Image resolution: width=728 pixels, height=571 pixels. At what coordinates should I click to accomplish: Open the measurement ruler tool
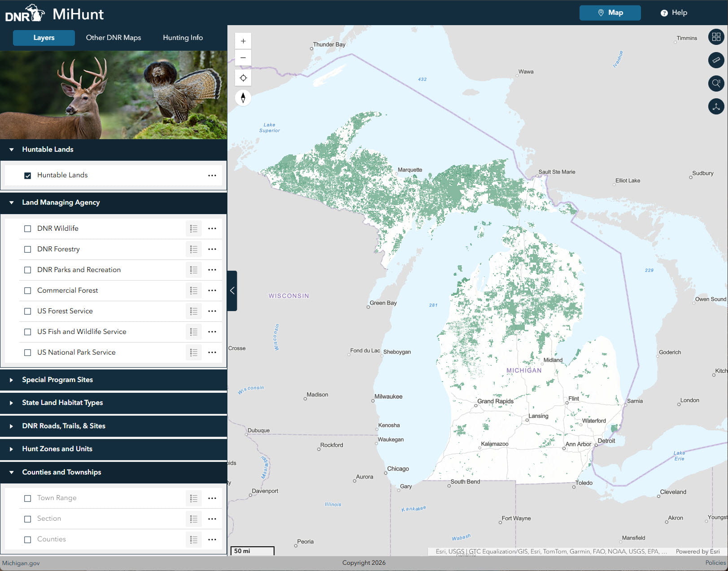tap(716, 60)
